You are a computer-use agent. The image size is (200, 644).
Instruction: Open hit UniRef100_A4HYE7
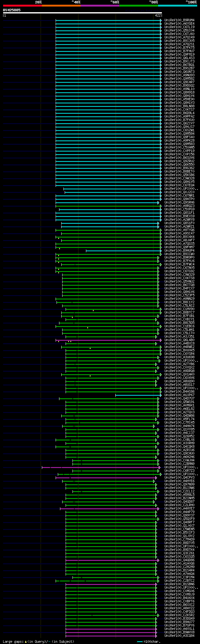(179, 509)
